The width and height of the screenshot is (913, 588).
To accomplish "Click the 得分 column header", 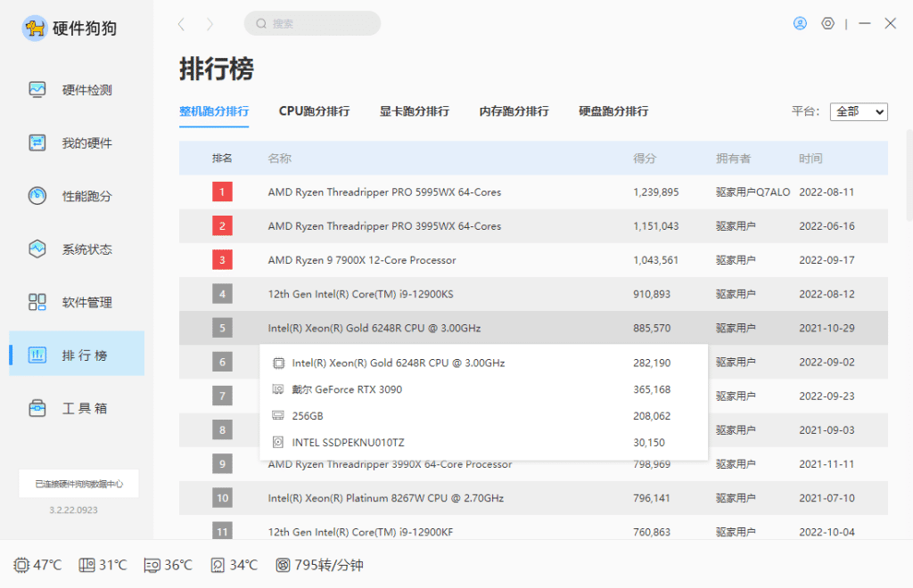I will [x=645, y=159].
